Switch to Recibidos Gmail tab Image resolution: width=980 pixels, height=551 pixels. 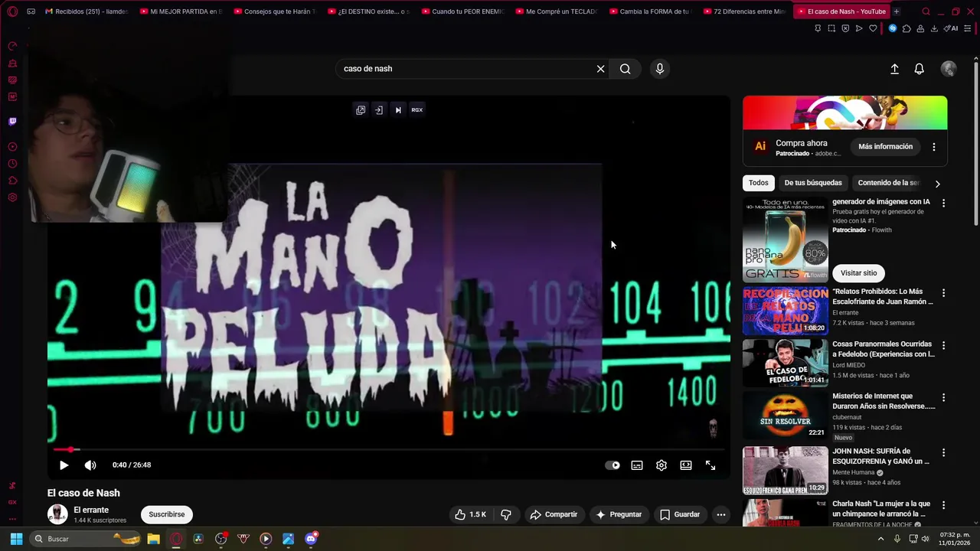click(87, 11)
